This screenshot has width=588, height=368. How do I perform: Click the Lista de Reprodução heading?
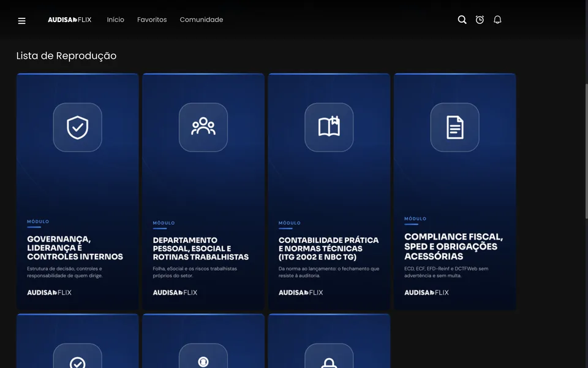(66, 56)
